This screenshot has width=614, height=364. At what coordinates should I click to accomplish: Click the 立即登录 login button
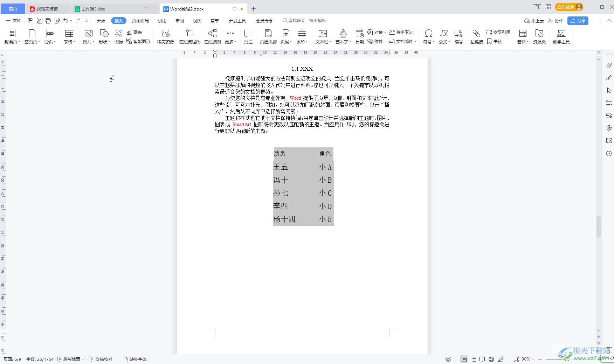tap(569, 7)
